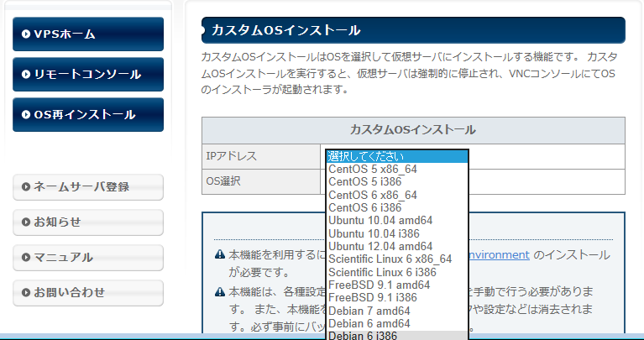Viewport: 644px width, 340px height.
Task: Select the 選択してください placeholder option
Action: [397, 156]
